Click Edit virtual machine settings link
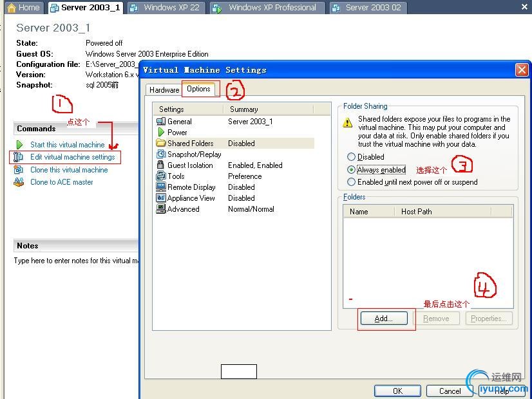This screenshot has height=399, width=532. tap(73, 157)
